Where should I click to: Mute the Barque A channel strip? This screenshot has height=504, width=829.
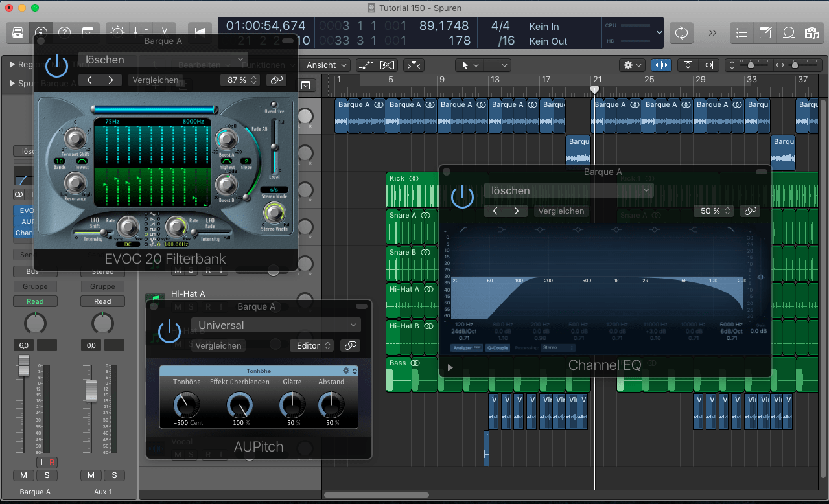[x=24, y=475]
